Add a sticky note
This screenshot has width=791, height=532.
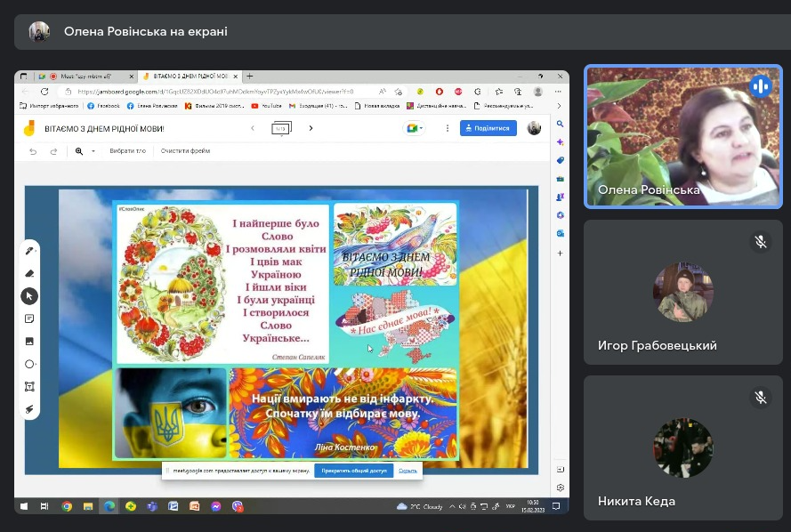pos(29,318)
